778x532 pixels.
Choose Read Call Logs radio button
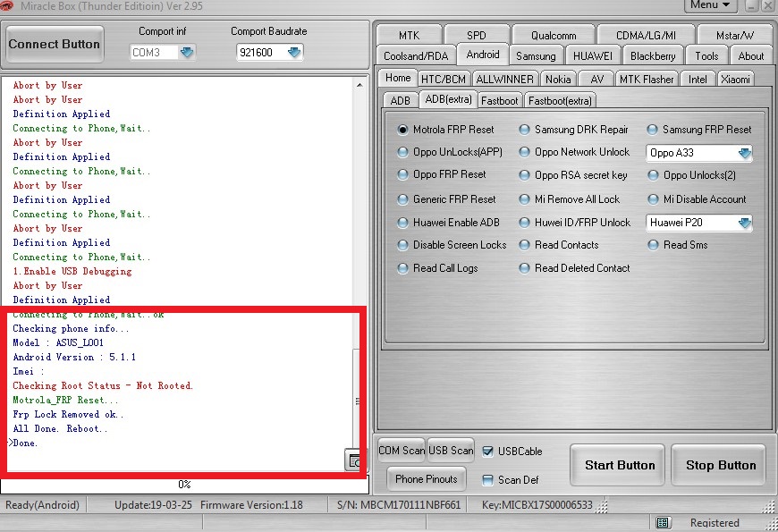coord(403,268)
